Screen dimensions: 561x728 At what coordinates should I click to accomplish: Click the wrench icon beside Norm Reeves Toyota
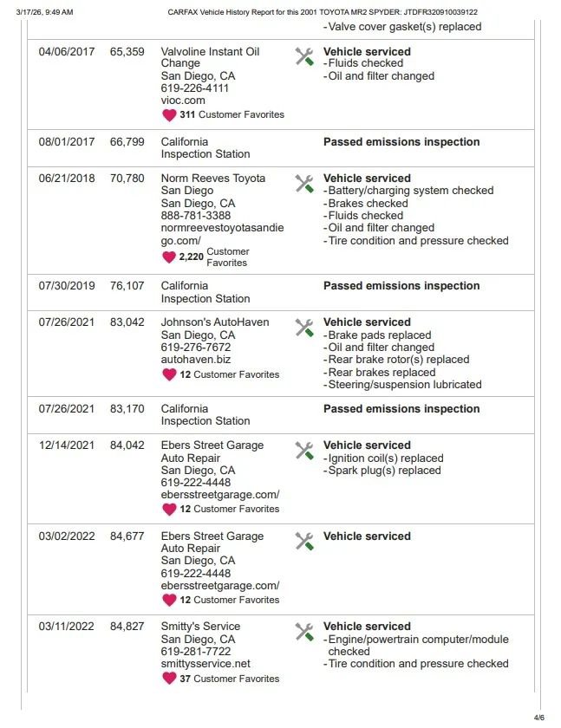[x=303, y=184]
